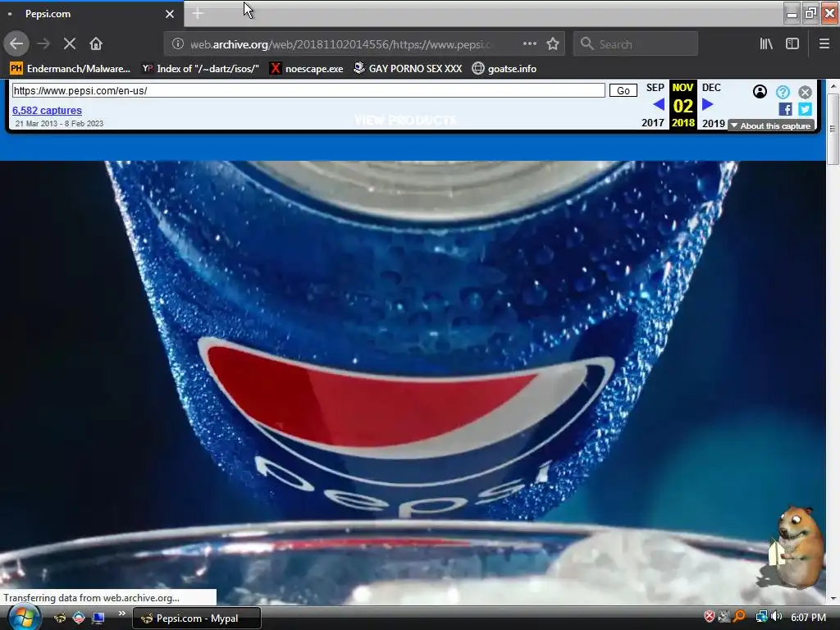Open a new tab
The image size is (840, 630).
coord(198,14)
